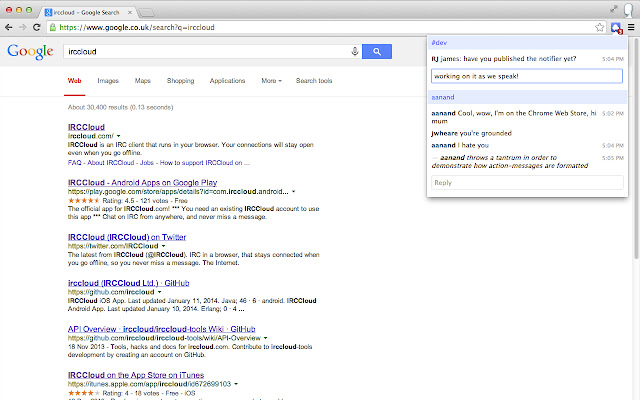Expand arrow next to API-Overview wiki URL
Viewport: 640px width, 400px height.
tap(266, 338)
